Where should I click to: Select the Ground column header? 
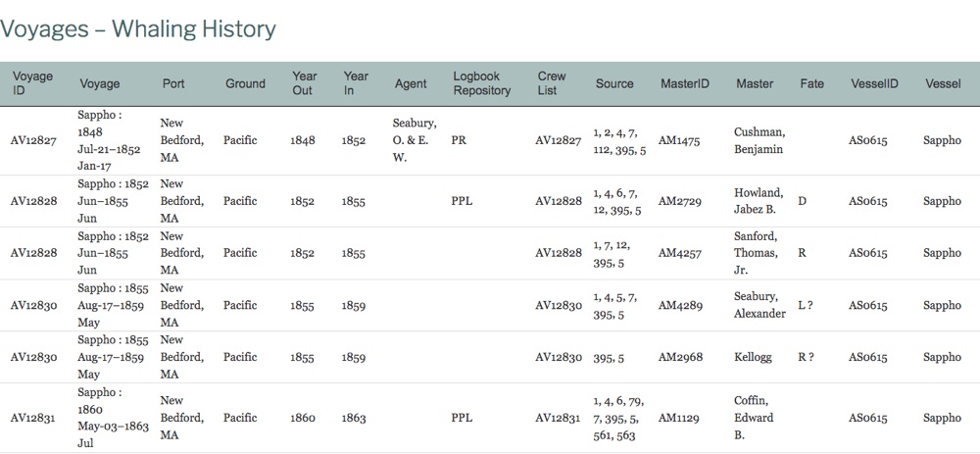pos(245,83)
